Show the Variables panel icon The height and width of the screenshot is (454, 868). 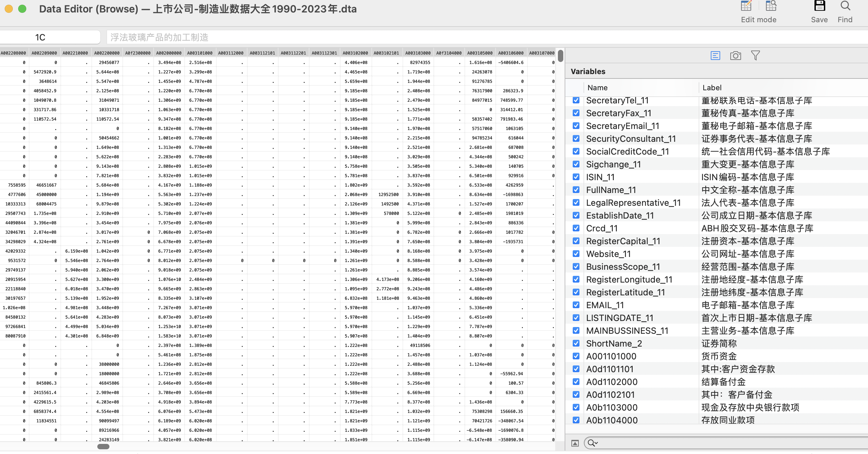coord(715,56)
